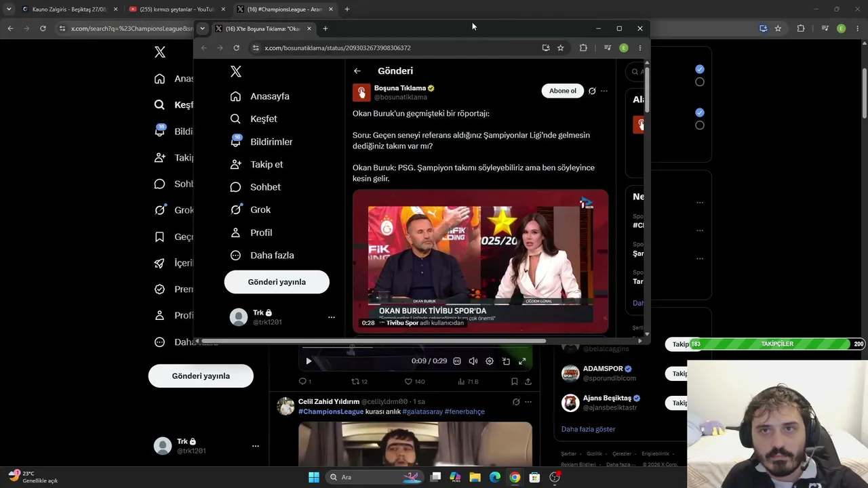Play the Okan Buruk Tivibu Spor video
The height and width of the screenshot is (488, 868).
tap(480, 261)
